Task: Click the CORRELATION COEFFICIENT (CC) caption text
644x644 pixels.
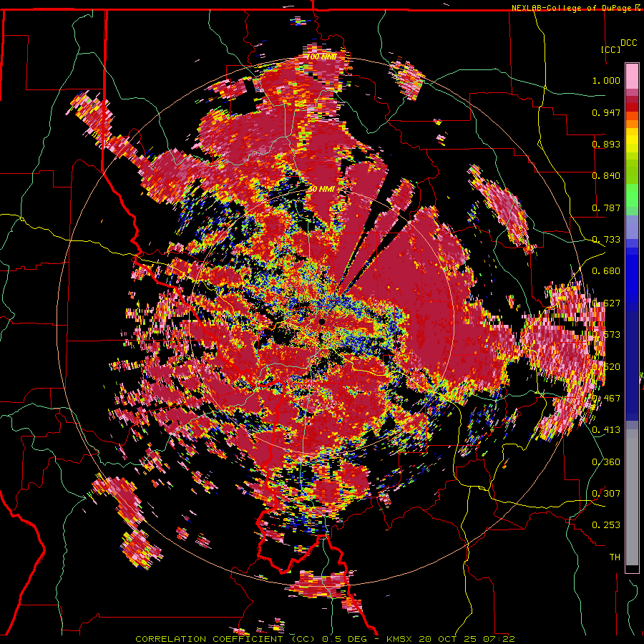Action: click(x=225, y=639)
